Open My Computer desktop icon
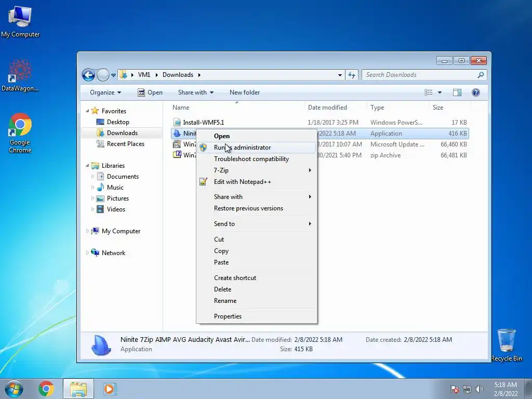The image size is (532, 399). [20, 21]
